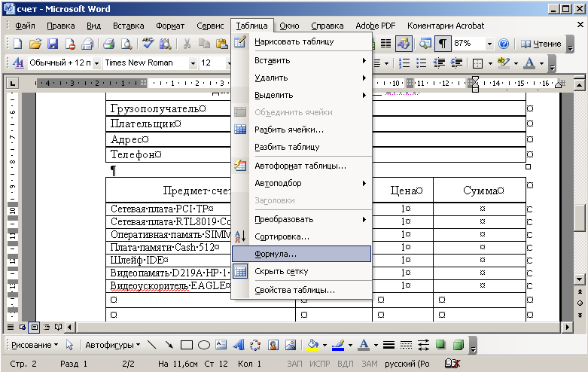Viewport: 588px width, 372px height.
Task: Click the Copy icon
Action: (x=204, y=44)
